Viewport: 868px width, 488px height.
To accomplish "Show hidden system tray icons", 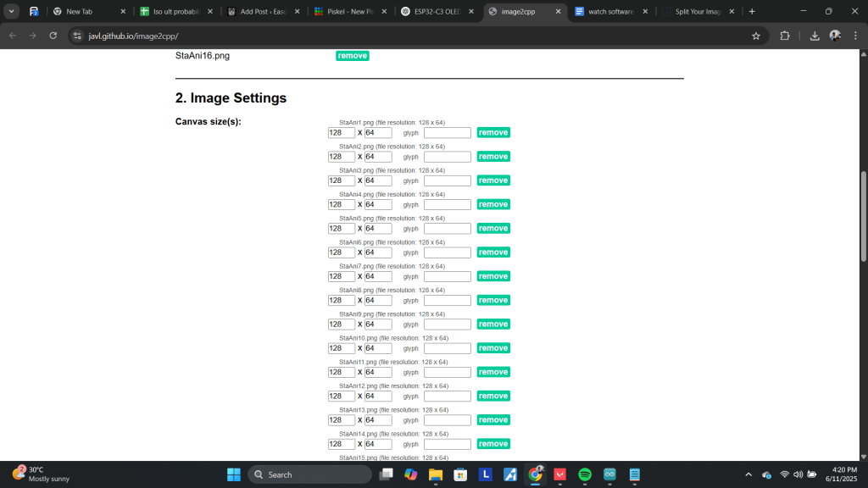I will click(x=748, y=474).
